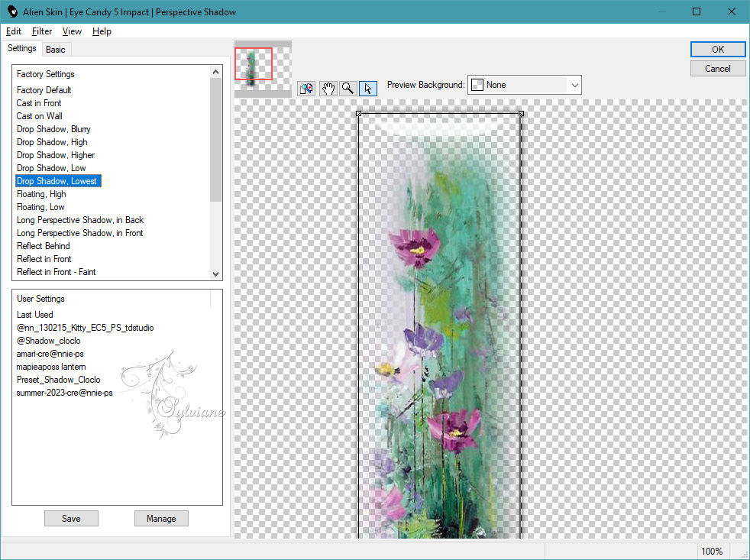Screen dimensions: 750x560
Task: Click the 100% zoom level in status bar
Action: (x=712, y=551)
